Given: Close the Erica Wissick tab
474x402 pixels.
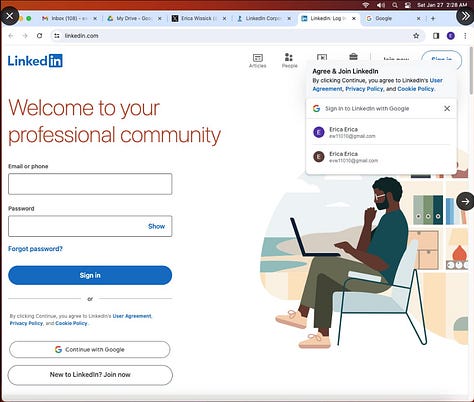Looking at the screenshot, I should pos(224,19).
